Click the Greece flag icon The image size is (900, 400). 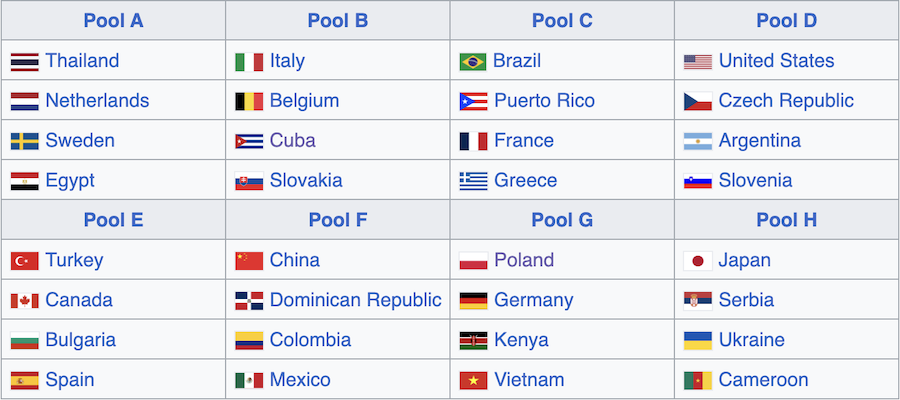pos(473,181)
